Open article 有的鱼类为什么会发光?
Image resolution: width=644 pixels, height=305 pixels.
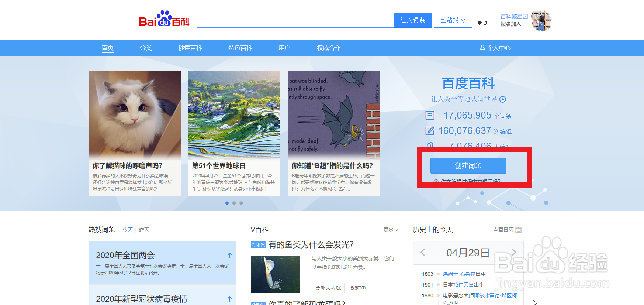click(x=311, y=245)
